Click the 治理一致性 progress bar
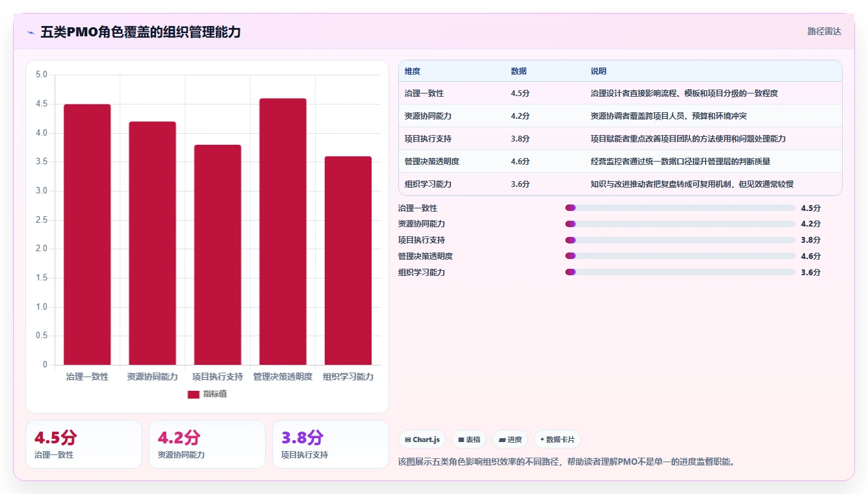This screenshot has height=494, width=868. coord(680,208)
